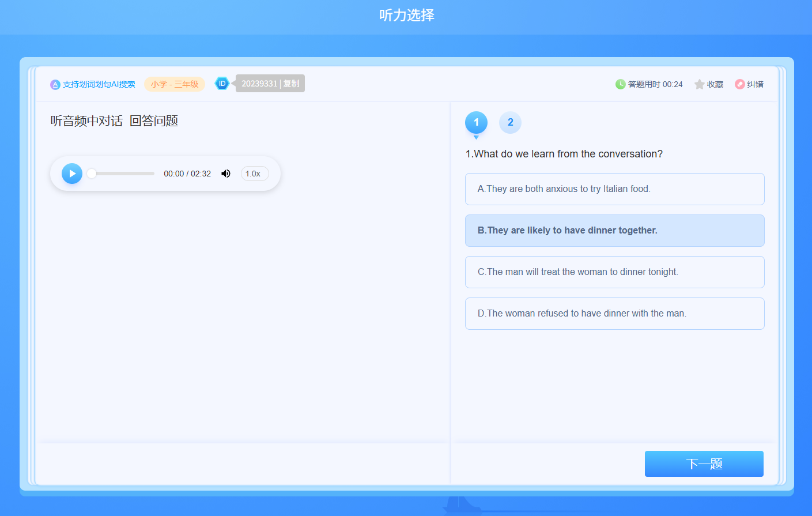Viewport: 812px width, 516px height.
Task: Click the 下一题 next question button
Action: coord(704,464)
